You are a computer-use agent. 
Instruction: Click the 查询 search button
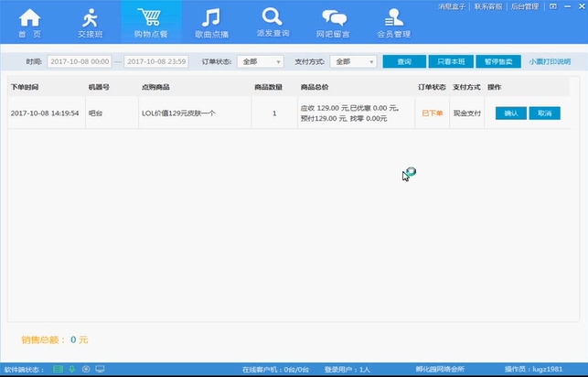[x=404, y=62]
